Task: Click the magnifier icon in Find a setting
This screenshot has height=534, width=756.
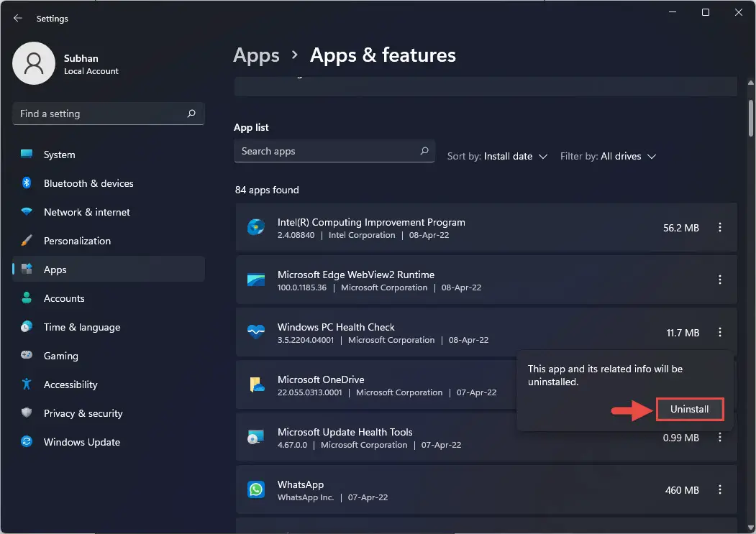Action: pos(191,114)
